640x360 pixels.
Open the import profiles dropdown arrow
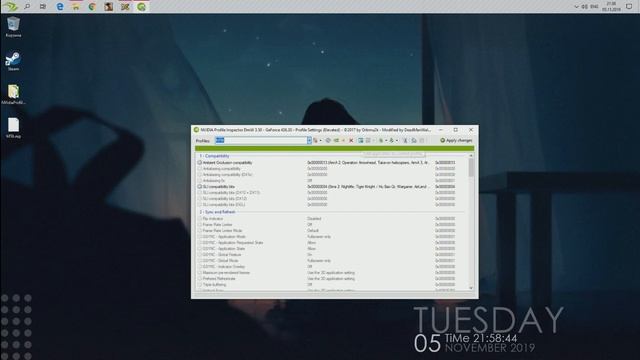click(397, 140)
